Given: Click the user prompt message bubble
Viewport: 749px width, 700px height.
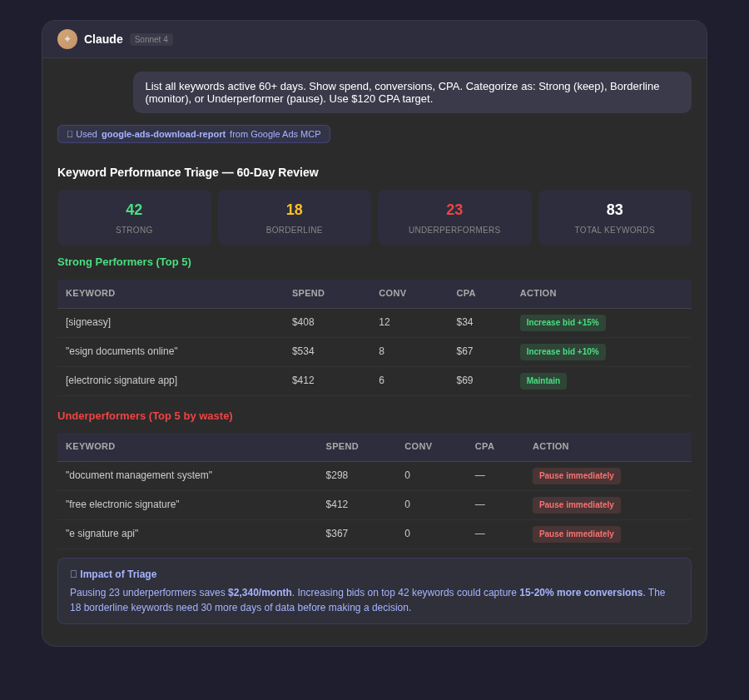Looking at the screenshot, I should tap(412, 92).
